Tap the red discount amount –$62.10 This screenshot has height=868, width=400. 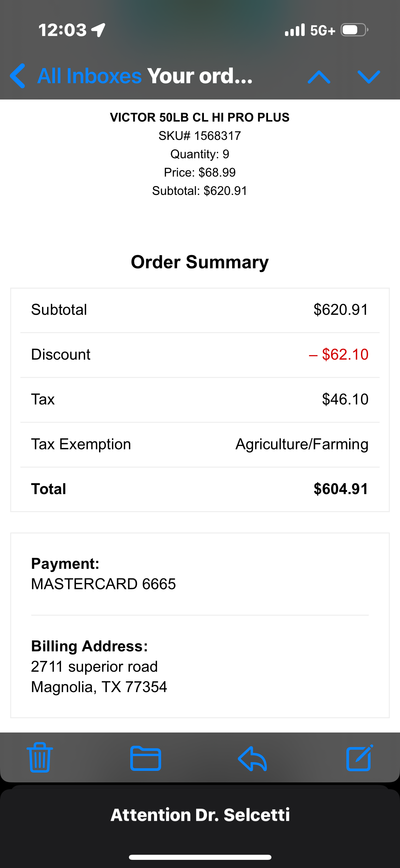click(x=339, y=355)
